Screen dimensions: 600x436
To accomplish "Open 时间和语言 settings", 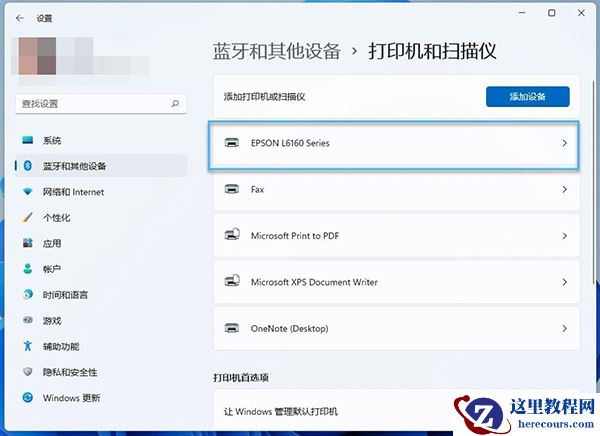I will (101, 294).
